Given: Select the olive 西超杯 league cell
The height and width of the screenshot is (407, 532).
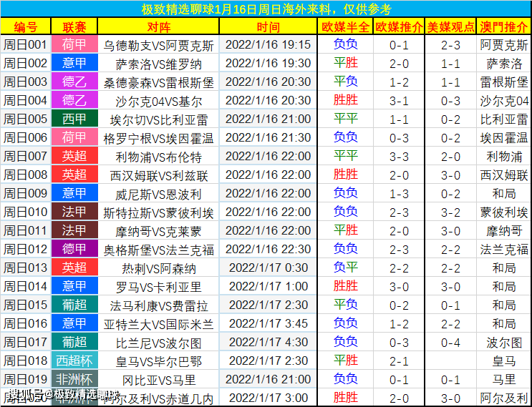Looking at the screenshot, I should click(74, 361).
